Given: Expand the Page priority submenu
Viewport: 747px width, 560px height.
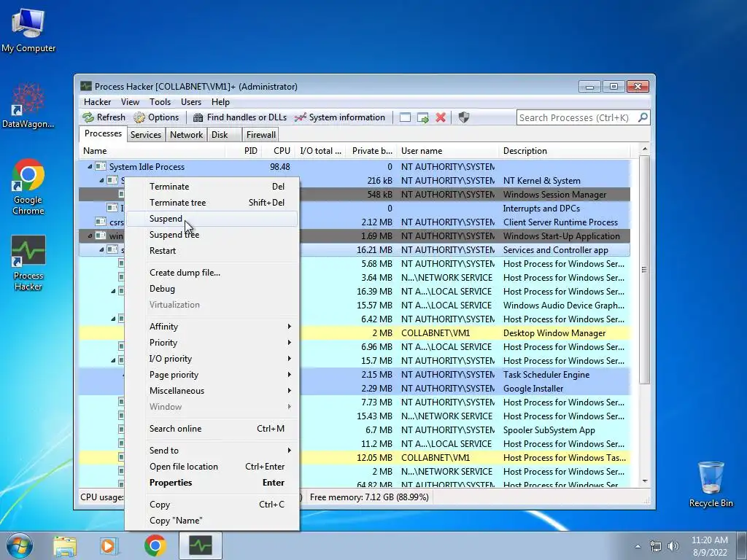Looking at the screenshot, I should point(212,375).
